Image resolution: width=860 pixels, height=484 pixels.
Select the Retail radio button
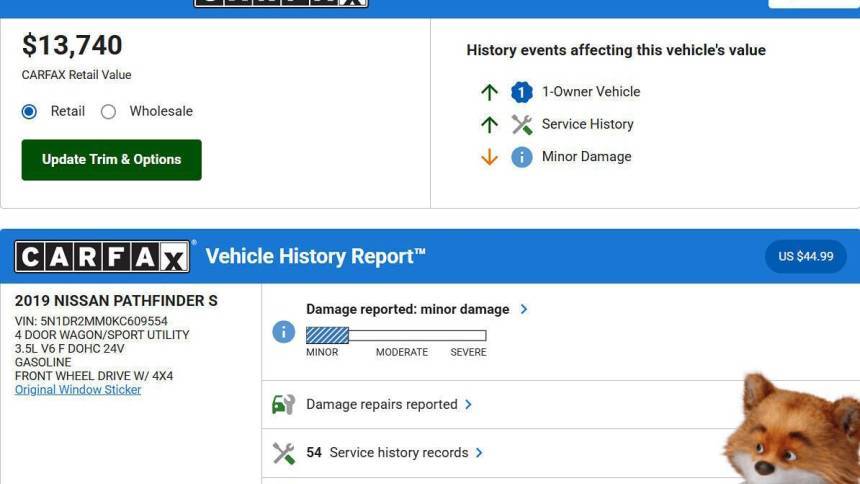pos(29,111)
